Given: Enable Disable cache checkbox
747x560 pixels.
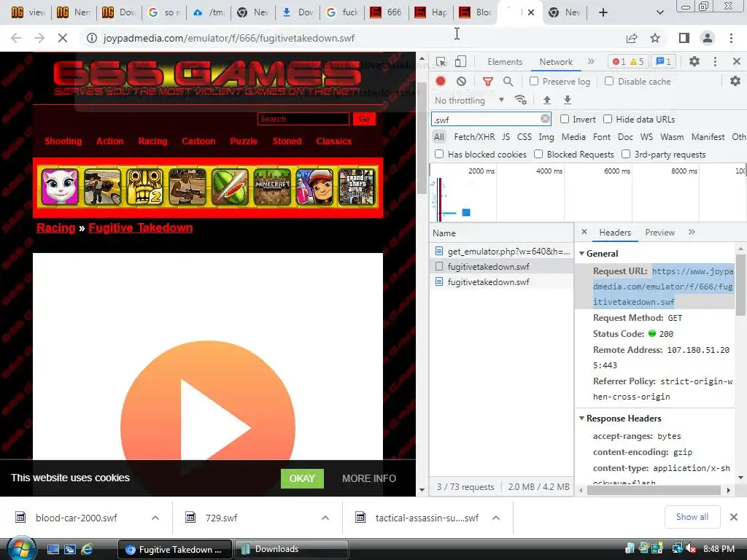Looking at the screenshot, I should click(609, 82).
